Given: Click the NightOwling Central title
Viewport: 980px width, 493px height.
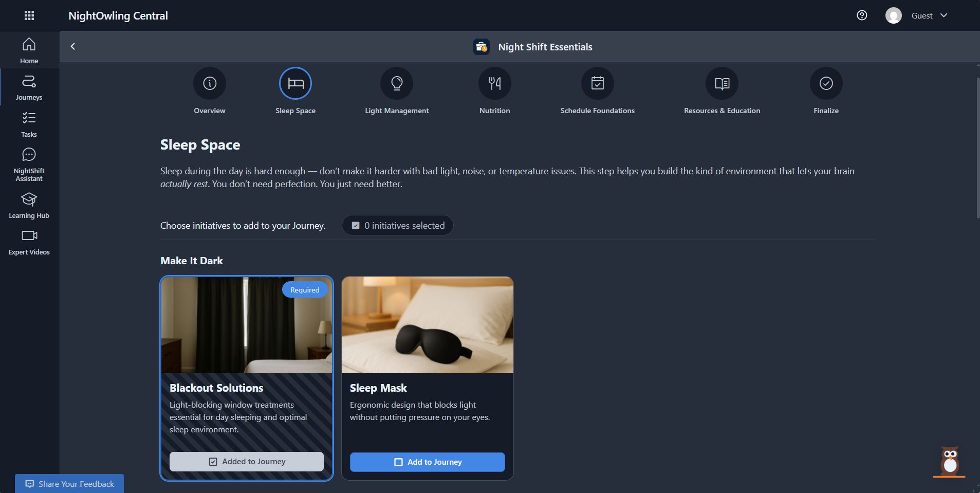Looking at the screenshot, I should (x=118, y=15).
